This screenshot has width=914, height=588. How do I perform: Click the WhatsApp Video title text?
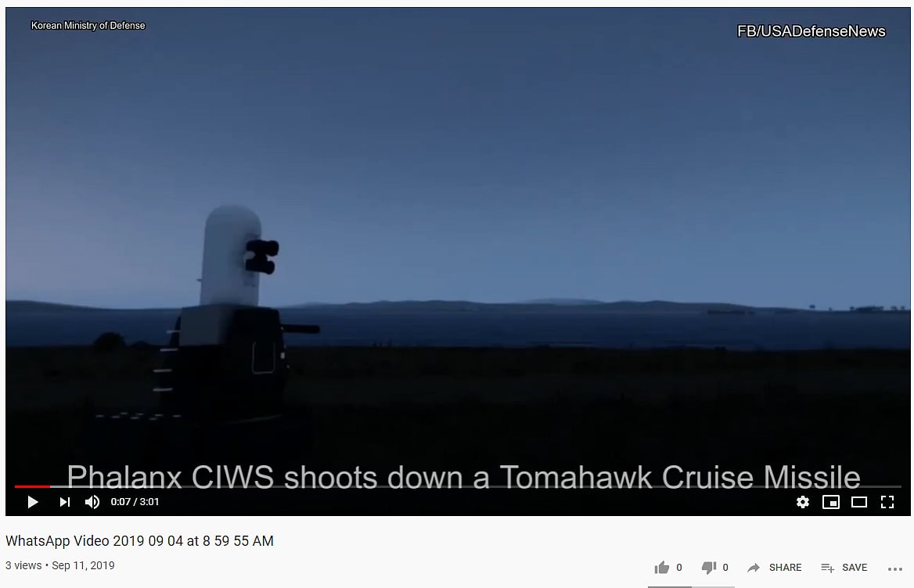pyautogui.click(x=139, y=541)
